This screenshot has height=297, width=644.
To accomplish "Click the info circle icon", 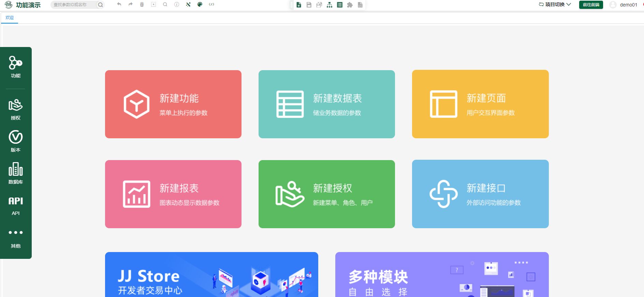I will click(177, 4).
